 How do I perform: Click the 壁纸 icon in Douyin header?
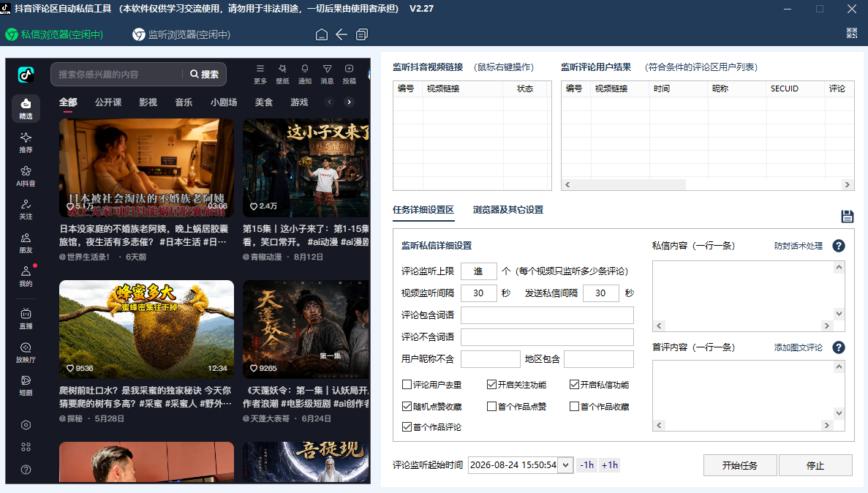pyautogui.click(x=282, y=74)
